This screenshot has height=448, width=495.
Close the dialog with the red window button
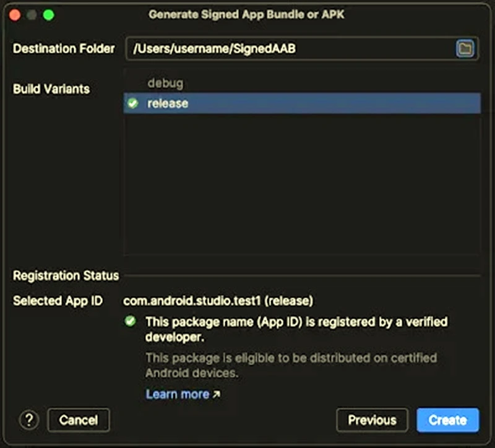[x=14, y=15]
